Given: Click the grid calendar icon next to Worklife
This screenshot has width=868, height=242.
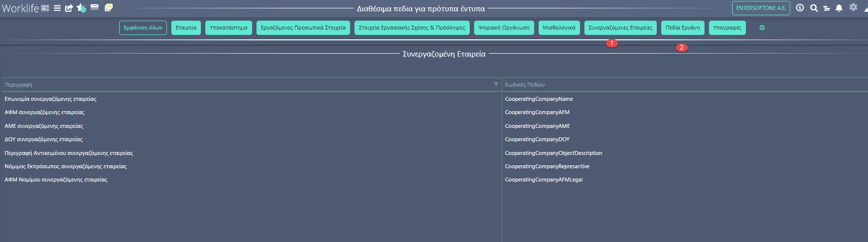Looking at the screenshot, I should coord(45,8).
